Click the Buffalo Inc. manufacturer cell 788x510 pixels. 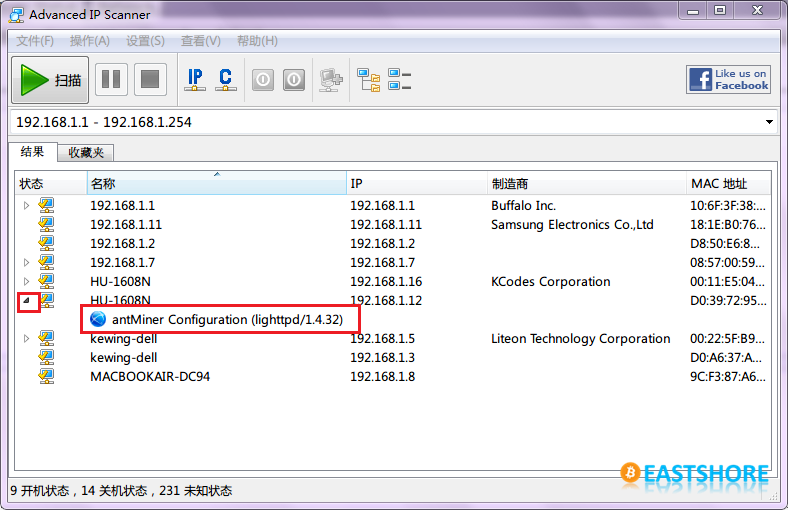coord(523,206)
